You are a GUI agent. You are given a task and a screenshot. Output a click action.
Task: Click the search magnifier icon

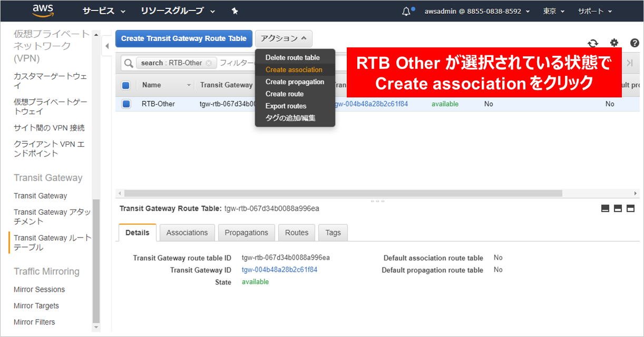coord(128,63)
